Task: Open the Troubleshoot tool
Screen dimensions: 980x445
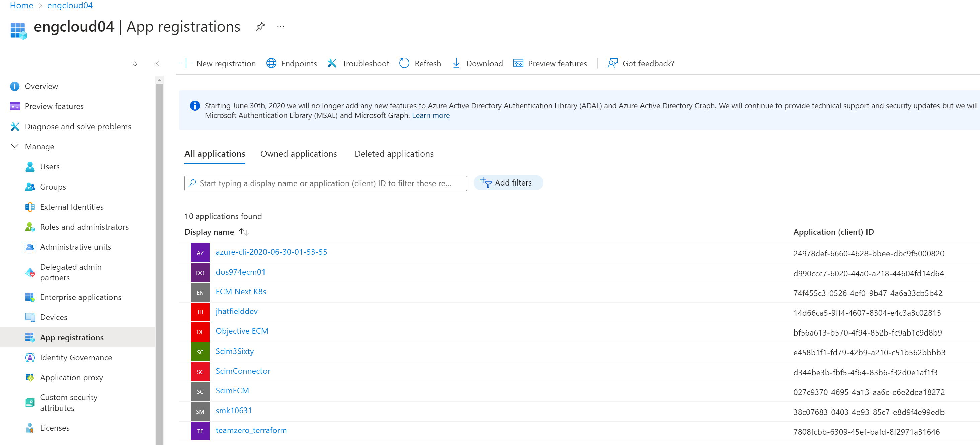Action: click(358, 63)
